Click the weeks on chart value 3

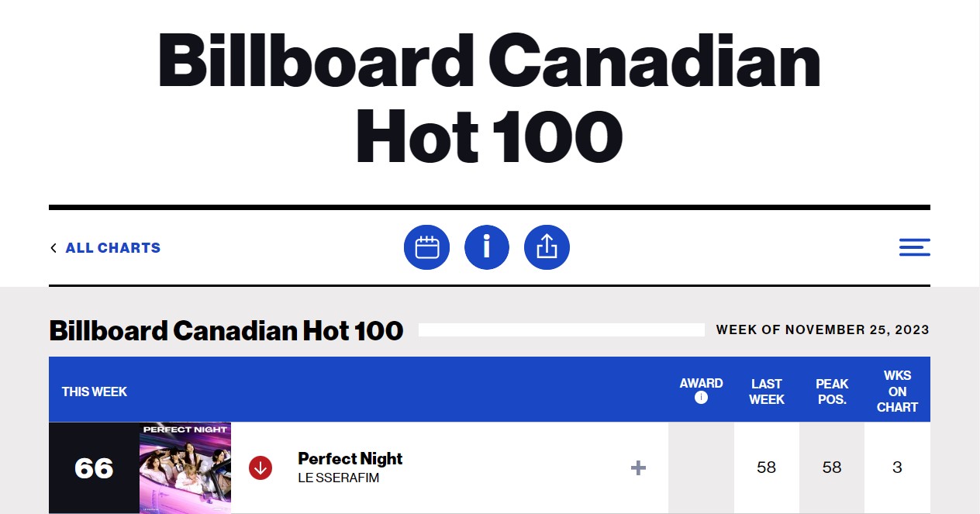[x=897, y=467]
